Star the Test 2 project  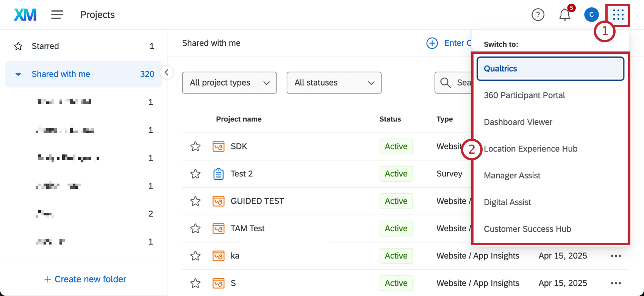pos(195,174)
